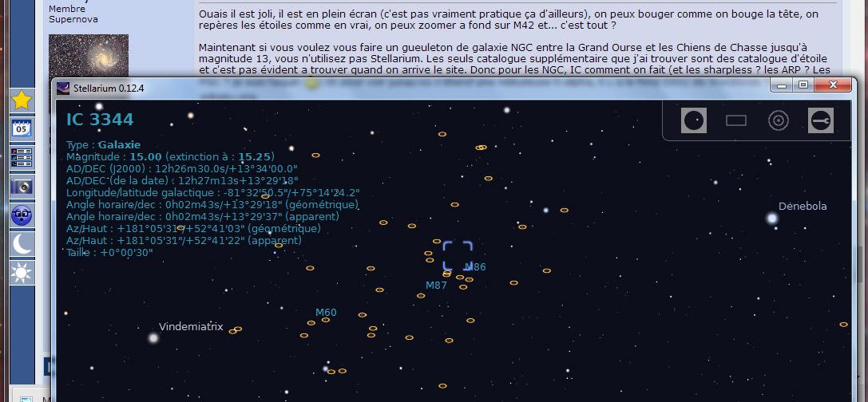Minimize the Stellarium window
Viewport: 868px width, 402px height.
pyautogui.click(x=782, y=85)
